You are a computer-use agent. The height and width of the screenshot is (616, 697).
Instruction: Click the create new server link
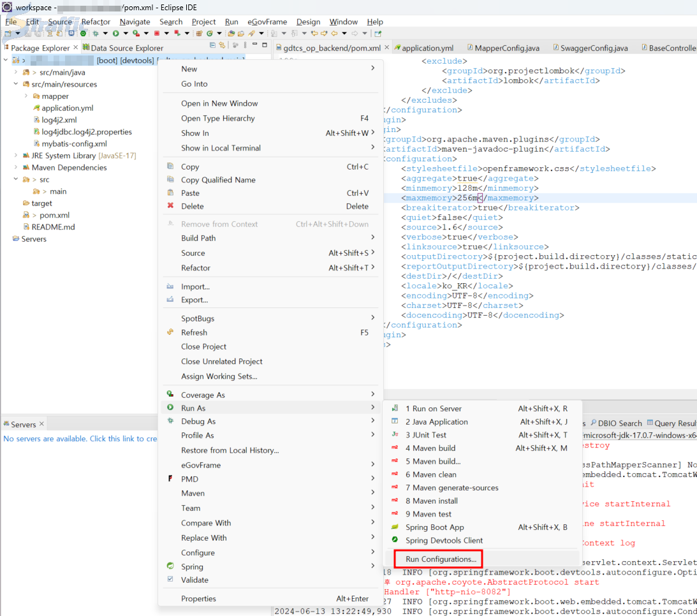tap(80, 439)
